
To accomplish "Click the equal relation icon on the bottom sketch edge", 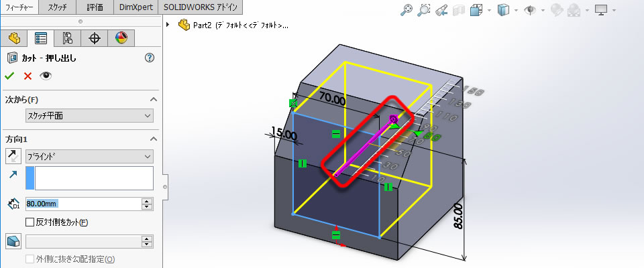I will click(x=336, y=235).
